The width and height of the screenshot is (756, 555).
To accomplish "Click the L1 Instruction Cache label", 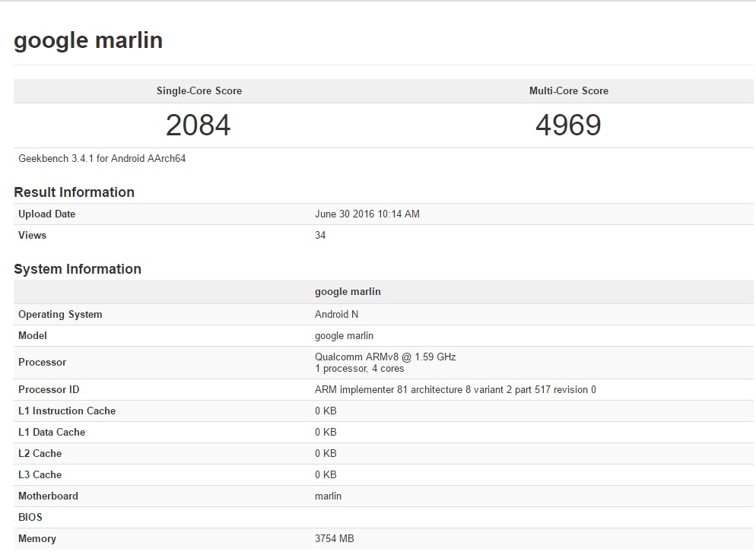I will point(67,411).
